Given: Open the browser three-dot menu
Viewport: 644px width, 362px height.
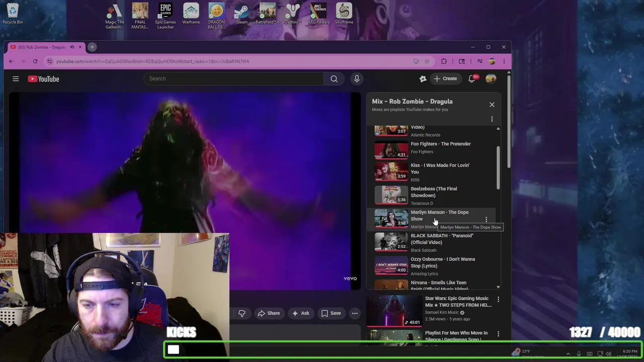Looking at the screenshot, I should click(504, 61).
